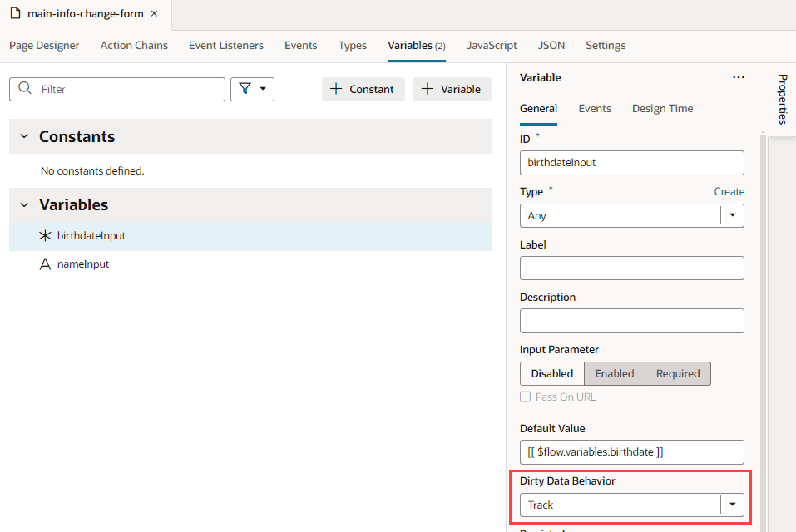Click the Create link next to Type
This screenshot has width=796, height=532.
click(x=729, y=192)
